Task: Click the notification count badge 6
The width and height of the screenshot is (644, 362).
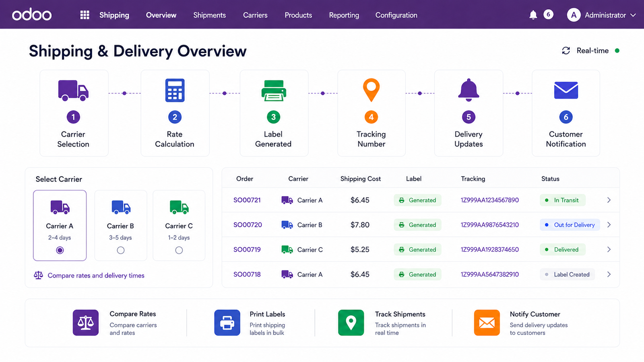Action: [x=548, y=14]
